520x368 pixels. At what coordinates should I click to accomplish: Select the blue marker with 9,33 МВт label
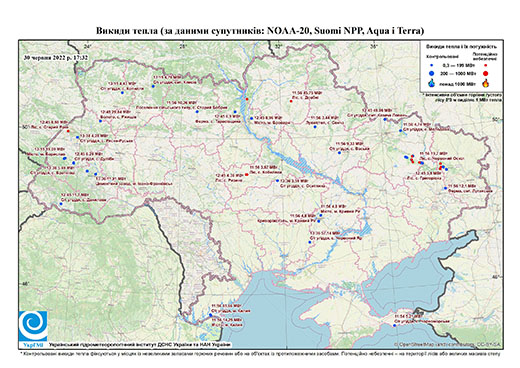coord(339,153)
